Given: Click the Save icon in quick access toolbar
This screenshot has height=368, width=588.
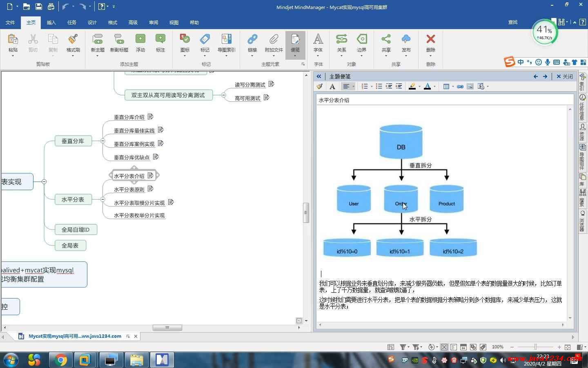Looking at the screenshot, I should [38, 7].
